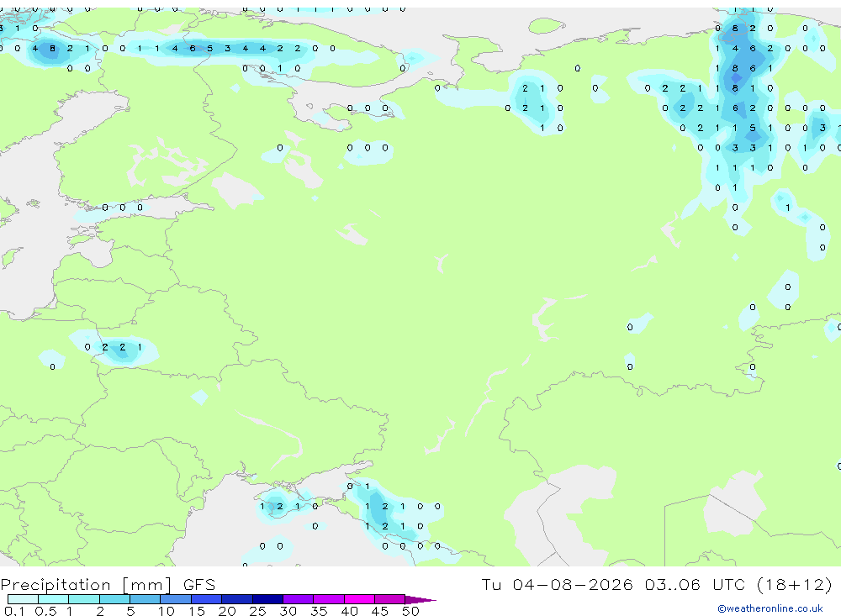
Task: Click the over-50 arrow tip of the legend
Action: [420, 600]
